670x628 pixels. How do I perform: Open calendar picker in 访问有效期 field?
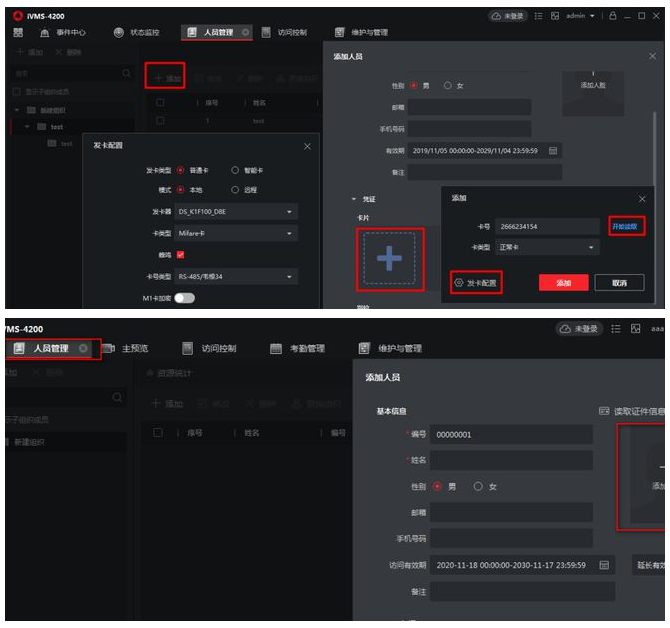tap(604, 565)
